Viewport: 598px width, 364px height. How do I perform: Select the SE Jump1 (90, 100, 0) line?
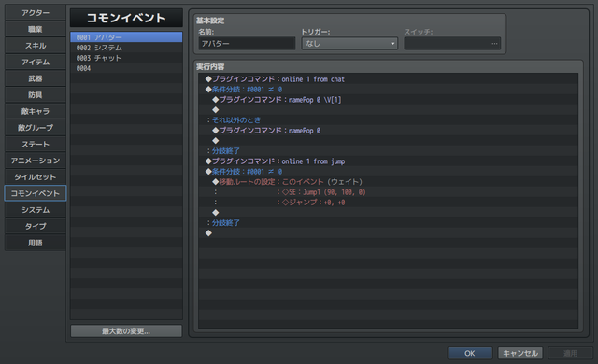(389, 192)
